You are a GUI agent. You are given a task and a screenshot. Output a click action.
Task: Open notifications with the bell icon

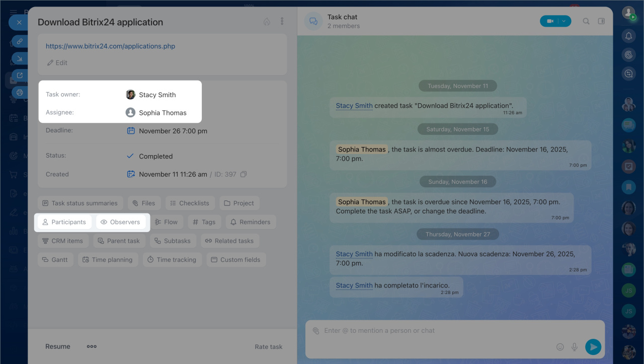click(628, 36)
